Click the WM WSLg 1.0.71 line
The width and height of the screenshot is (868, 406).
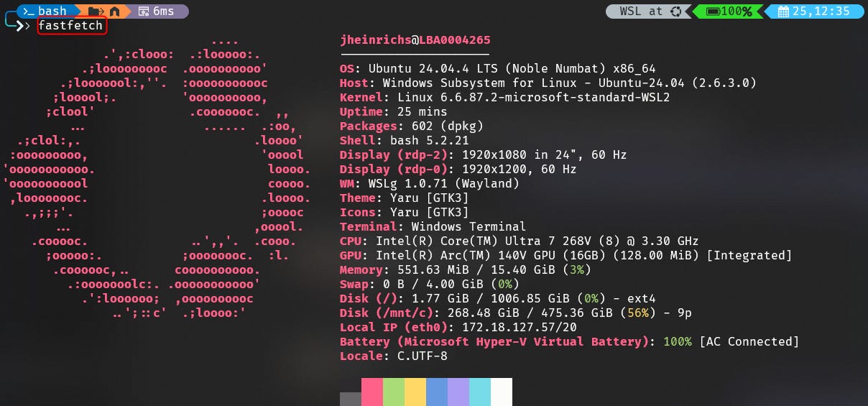429,184
